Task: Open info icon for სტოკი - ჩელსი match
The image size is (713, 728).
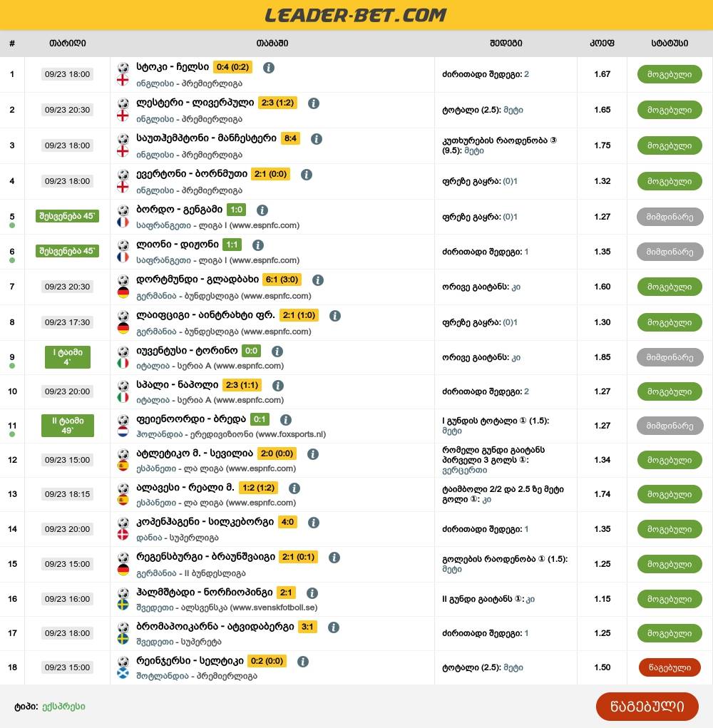Action: [x=268, y=68]
